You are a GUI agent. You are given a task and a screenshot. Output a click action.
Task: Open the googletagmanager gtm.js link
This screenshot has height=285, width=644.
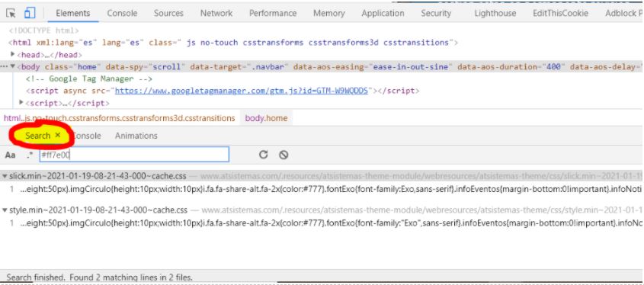[x=242, y=91]
